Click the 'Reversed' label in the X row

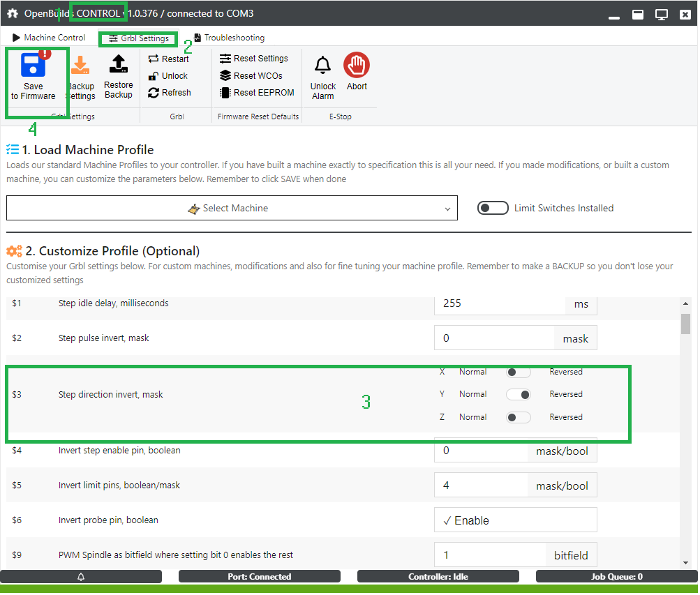[565, 372]
